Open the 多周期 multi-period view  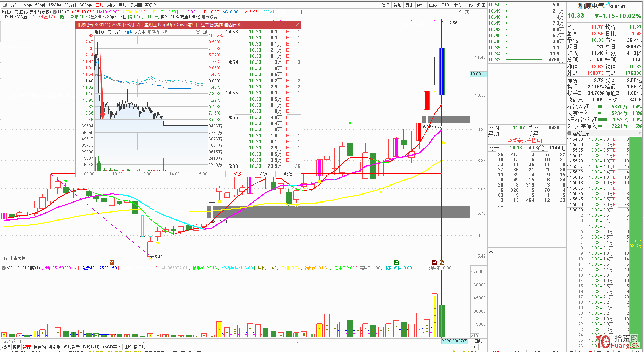(136, 5)
